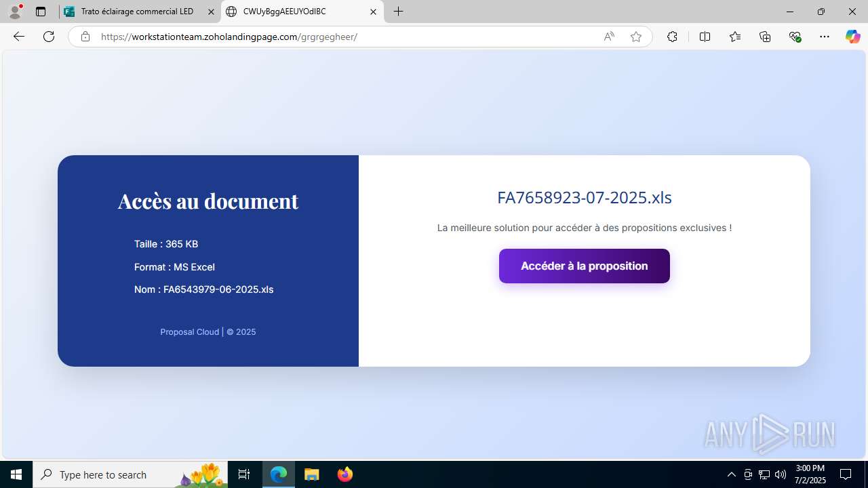
Task: Minimize the browser window
Action: click(x=790, y=12)
